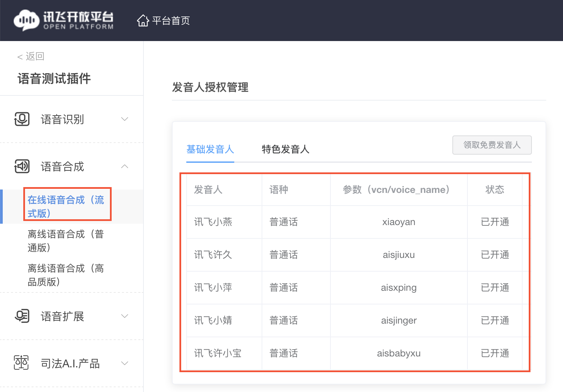Expand the 语音识别 section chevron
The width and height of the screenshot is (563, 392).
point(125,119)
